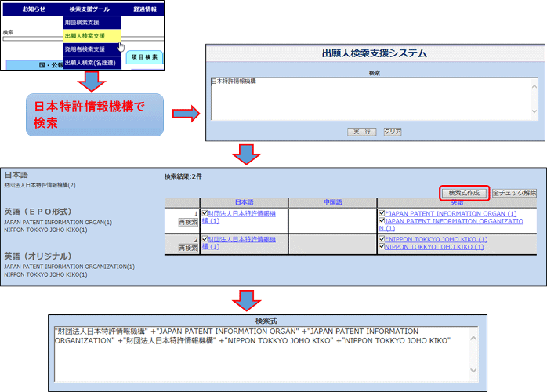Open the お知らせ menu
The height and width of the screenshot is (392, 547).
coord(34,9)
